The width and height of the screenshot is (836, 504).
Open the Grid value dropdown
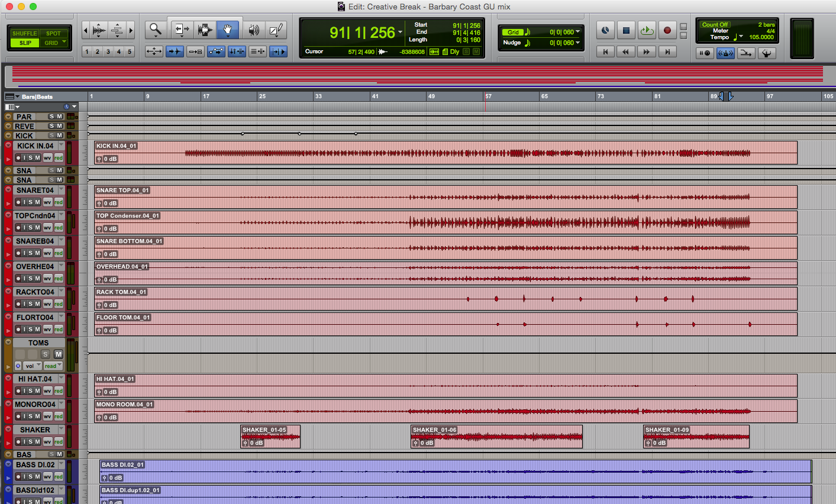[x=578, y=32]
